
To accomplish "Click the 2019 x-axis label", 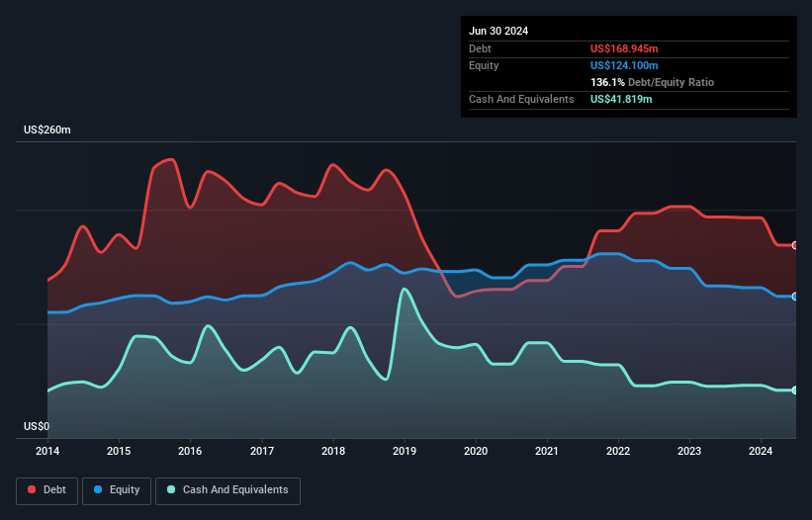I will tap(405, 451).
